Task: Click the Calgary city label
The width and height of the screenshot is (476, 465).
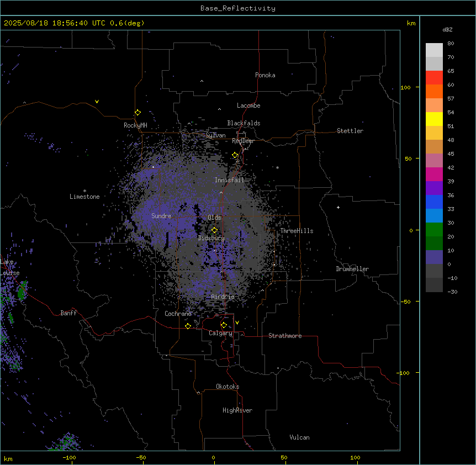Action: coord(221,333)
